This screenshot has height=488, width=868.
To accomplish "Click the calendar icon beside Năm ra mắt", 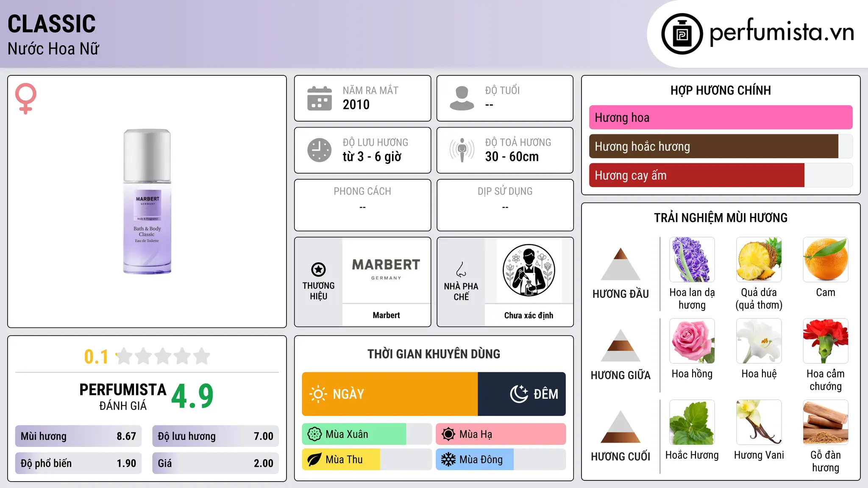I will pos(320,98).
